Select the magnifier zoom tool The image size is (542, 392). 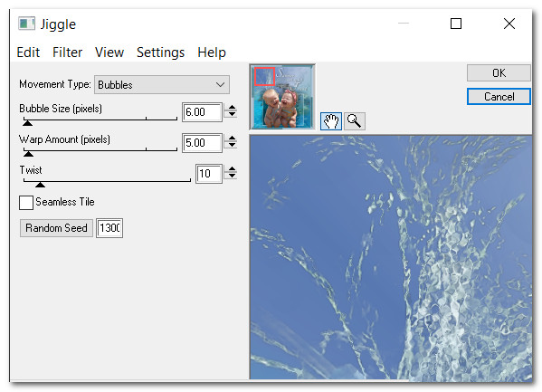(355, 121)
